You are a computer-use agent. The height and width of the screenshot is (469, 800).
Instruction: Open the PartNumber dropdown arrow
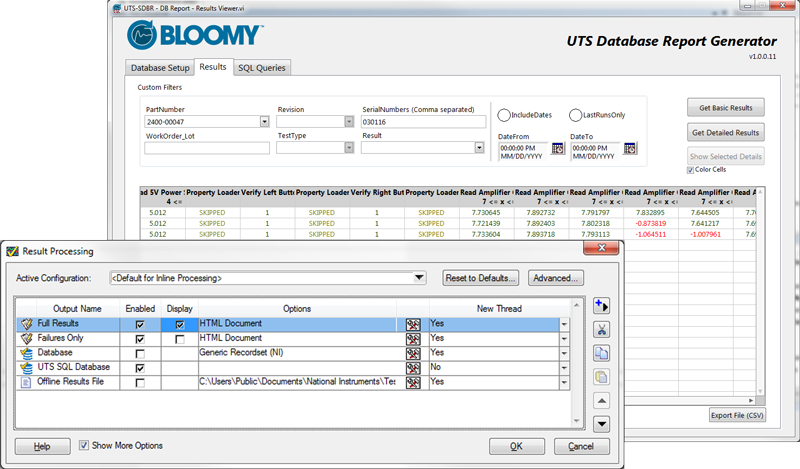[x=264, y=121]
